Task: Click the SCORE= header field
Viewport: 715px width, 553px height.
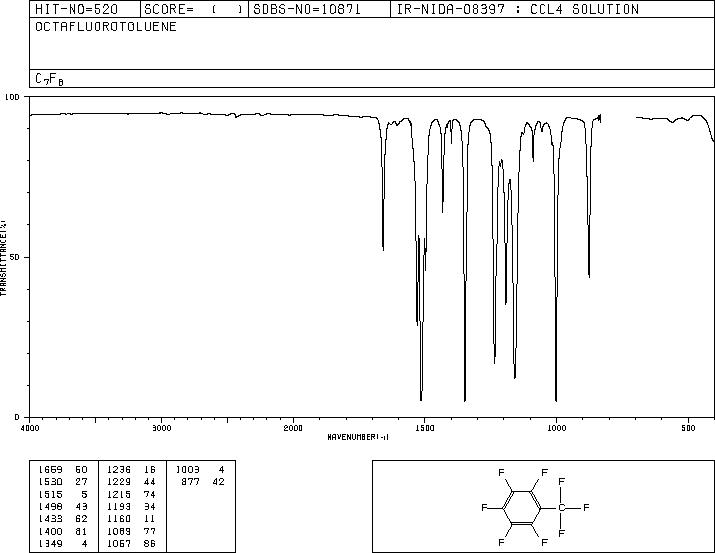Action: [194, 10]
